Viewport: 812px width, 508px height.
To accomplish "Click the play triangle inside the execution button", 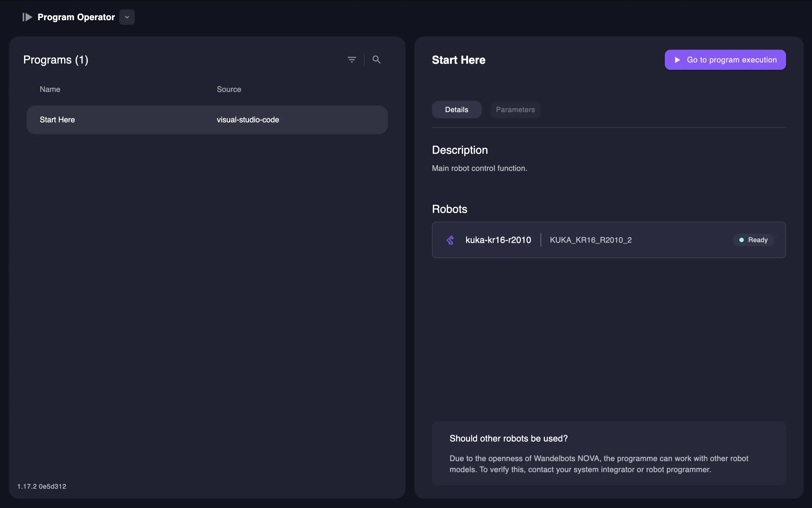I will [678, 59].
